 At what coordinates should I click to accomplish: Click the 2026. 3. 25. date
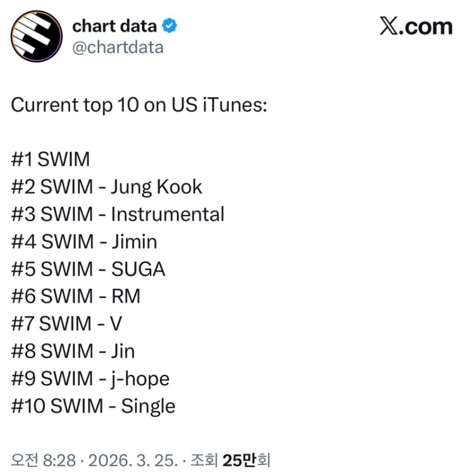[x=133, y=460]
